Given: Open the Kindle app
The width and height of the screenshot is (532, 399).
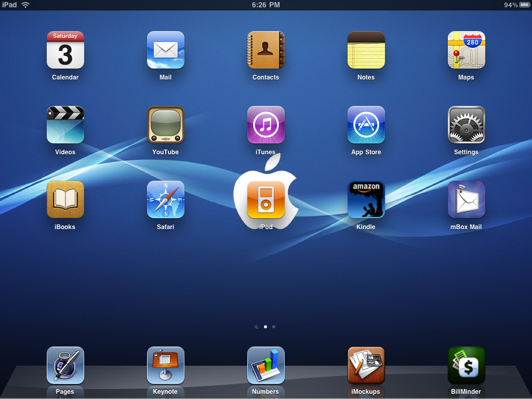Looking at the screenshot, I should (x=366, y=200).
